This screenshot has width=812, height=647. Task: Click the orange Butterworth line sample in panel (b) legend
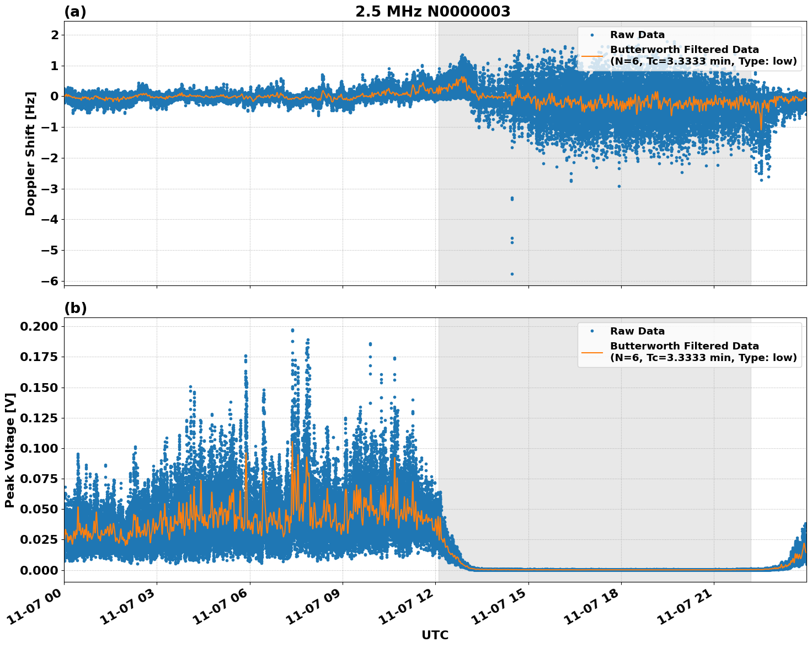592,352
